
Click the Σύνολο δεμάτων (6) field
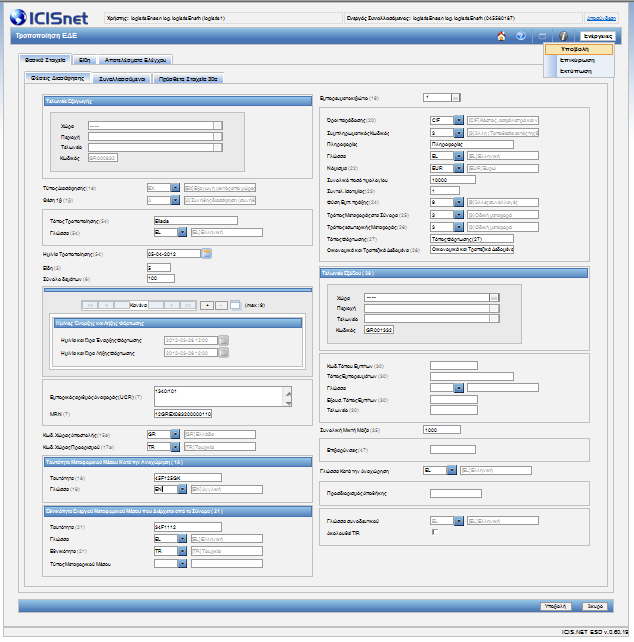(161, 278)
